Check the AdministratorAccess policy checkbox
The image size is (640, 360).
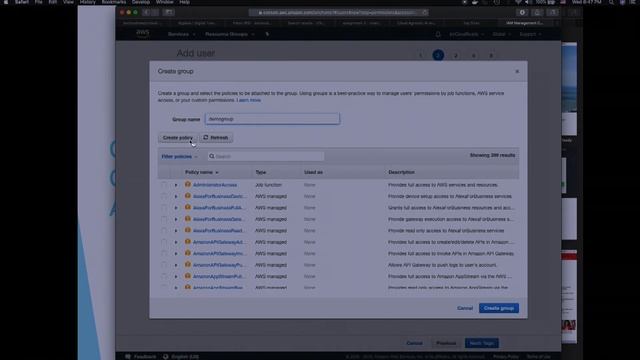click(x=164, y=185)
